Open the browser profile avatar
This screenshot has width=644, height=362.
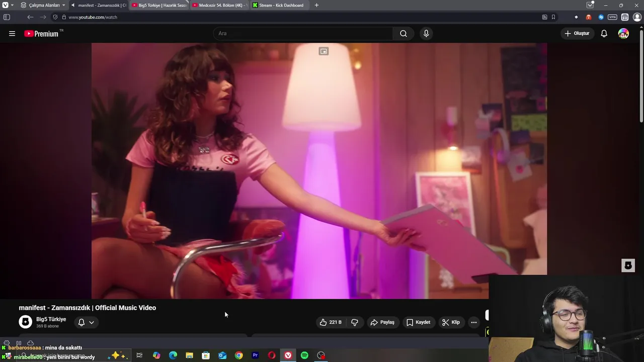click(637, 17)
